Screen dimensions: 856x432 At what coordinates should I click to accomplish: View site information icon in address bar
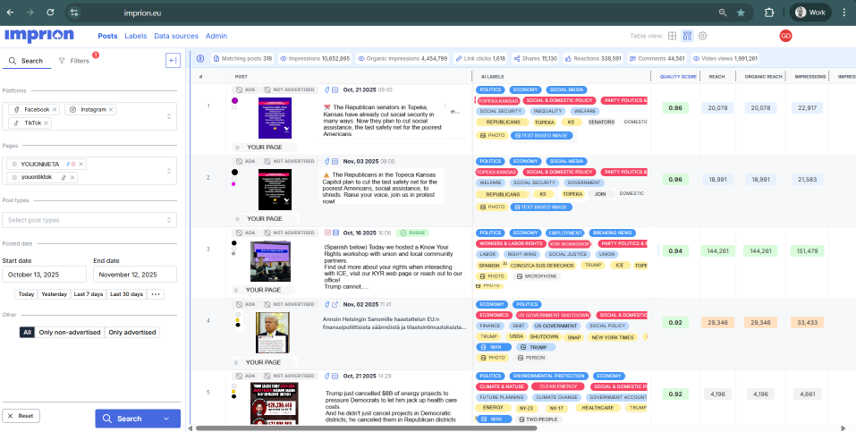(74, 13)
